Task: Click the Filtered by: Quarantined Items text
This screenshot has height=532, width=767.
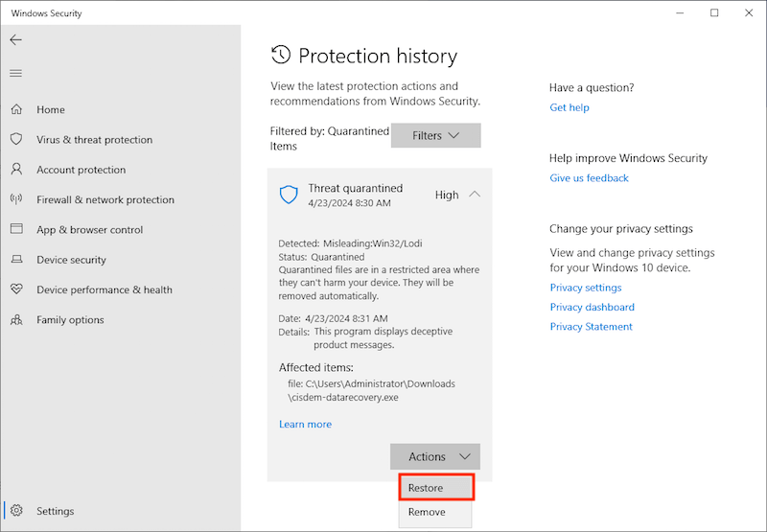Action: pos(329,138)
